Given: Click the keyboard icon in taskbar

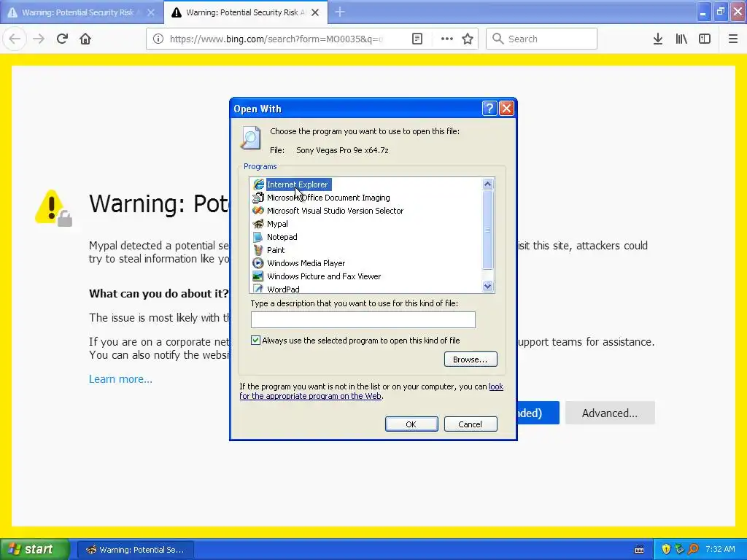Looking at the screenshot, I should click(x=639, y=550).
